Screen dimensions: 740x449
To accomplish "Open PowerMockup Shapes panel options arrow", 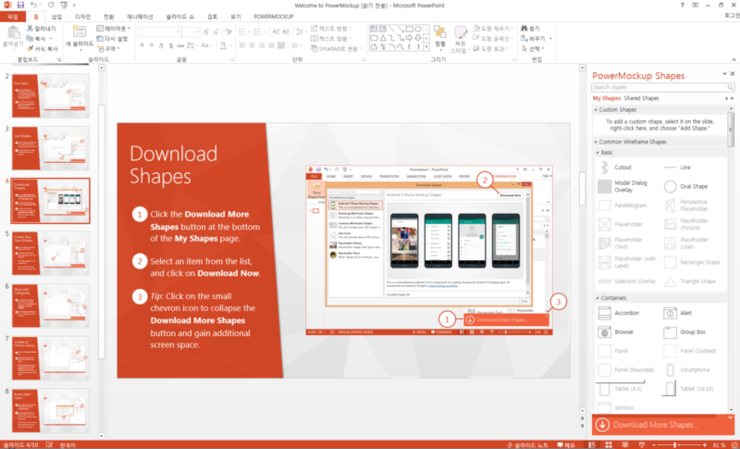I will click(x=724, y=74).
